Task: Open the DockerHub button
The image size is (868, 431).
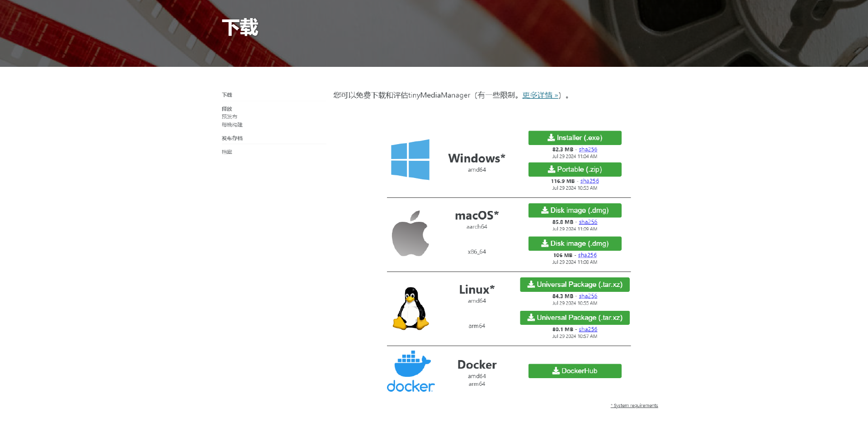Action: point(575,371)
